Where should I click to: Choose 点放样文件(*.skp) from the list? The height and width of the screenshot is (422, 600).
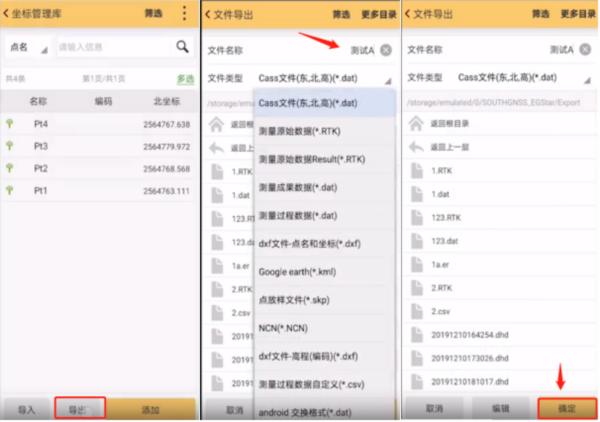pyautogui.click(x=324, y=300)
